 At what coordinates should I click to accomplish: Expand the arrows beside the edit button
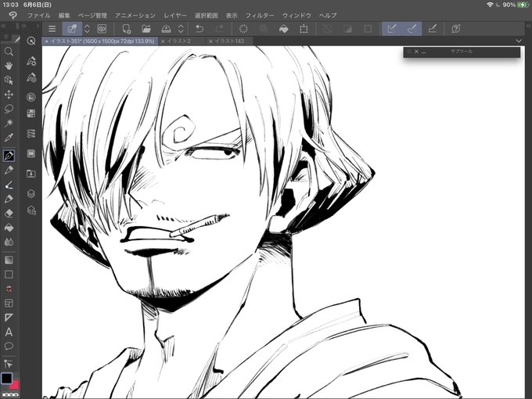87,29
